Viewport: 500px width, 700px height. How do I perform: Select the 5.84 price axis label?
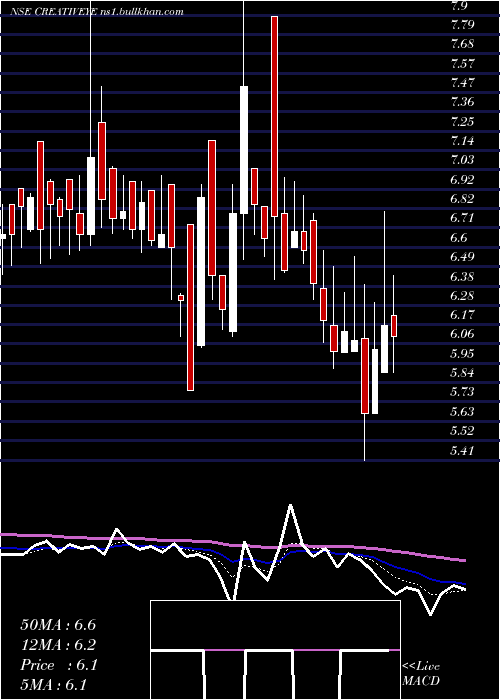coord(462,373)
